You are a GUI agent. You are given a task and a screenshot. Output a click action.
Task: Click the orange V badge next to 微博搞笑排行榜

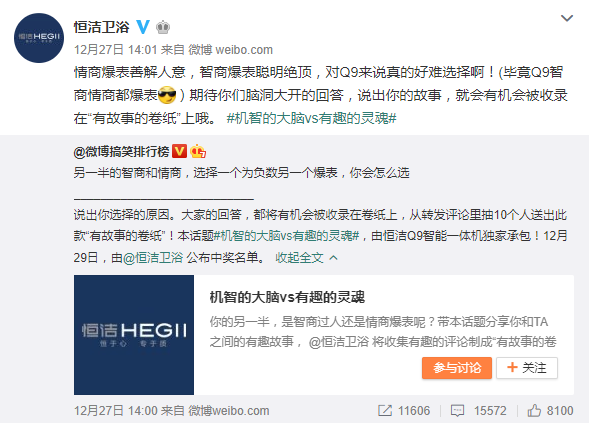pos(179,151)
